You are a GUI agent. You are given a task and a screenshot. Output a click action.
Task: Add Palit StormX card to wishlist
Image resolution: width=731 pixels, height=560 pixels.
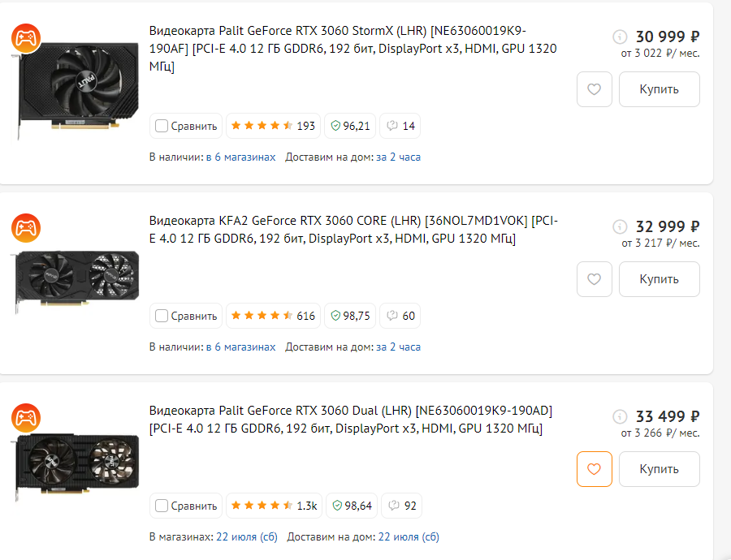point(594,89)
